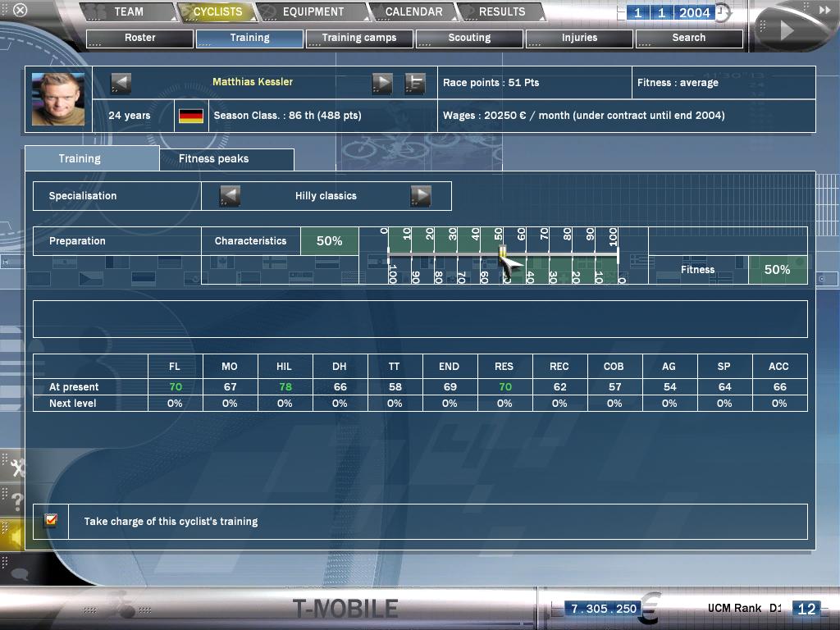Open the EQUIPMENT main menu
The width and height of the screenshot is (840, 630).
(313, 12)
